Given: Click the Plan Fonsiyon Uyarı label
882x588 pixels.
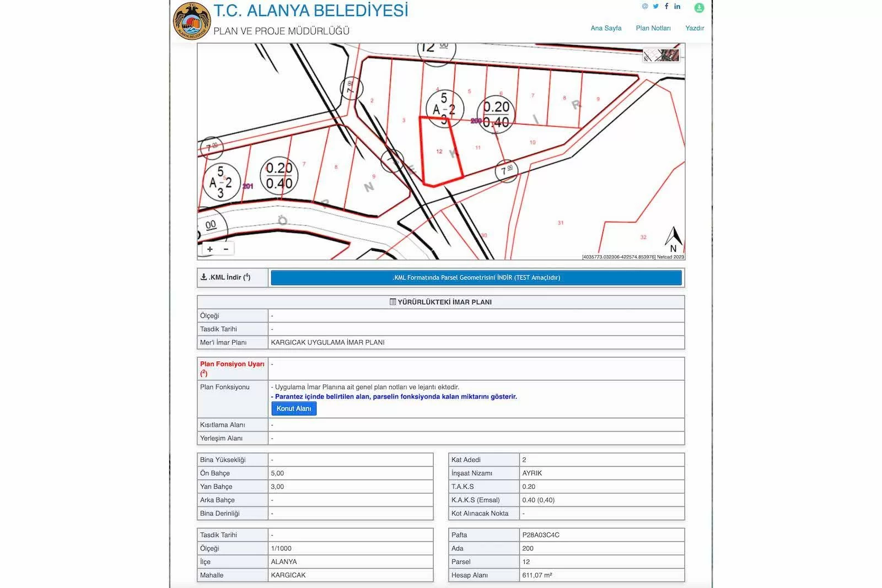Looking at the screenshot, I should point(232,368).
